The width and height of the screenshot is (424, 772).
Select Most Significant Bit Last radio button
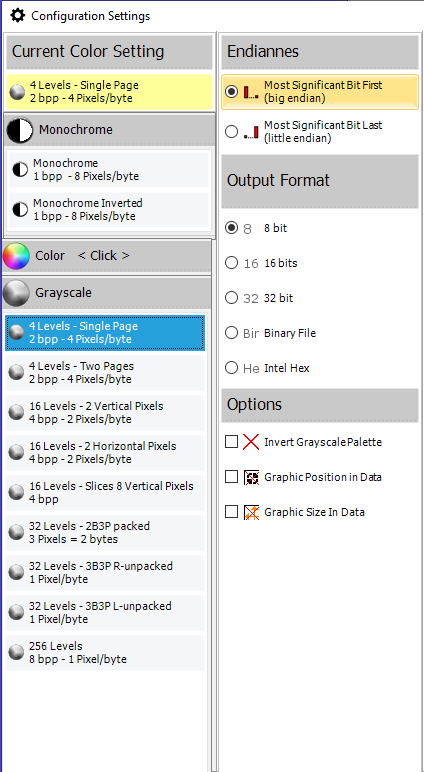click(x=231, y=132)
